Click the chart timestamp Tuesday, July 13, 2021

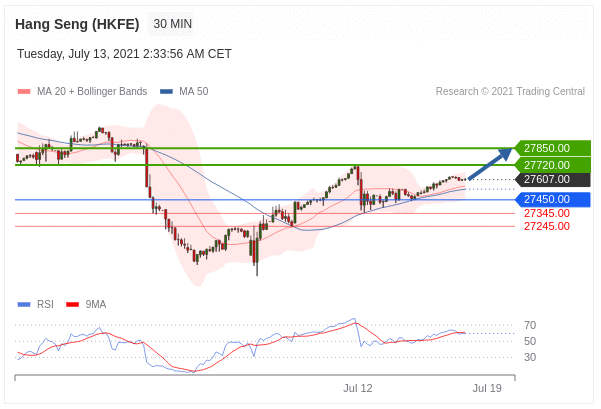(124, 54)
